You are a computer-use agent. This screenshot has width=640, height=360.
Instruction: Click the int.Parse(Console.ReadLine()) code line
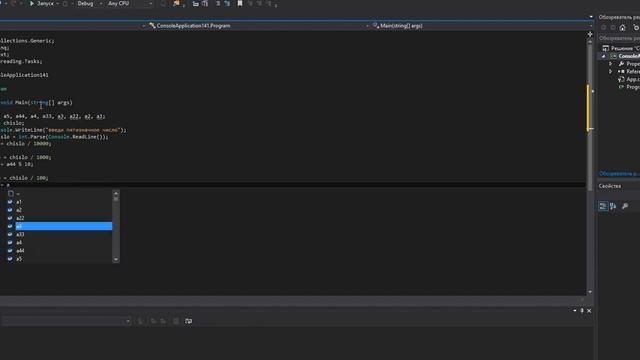pos(54,137)
